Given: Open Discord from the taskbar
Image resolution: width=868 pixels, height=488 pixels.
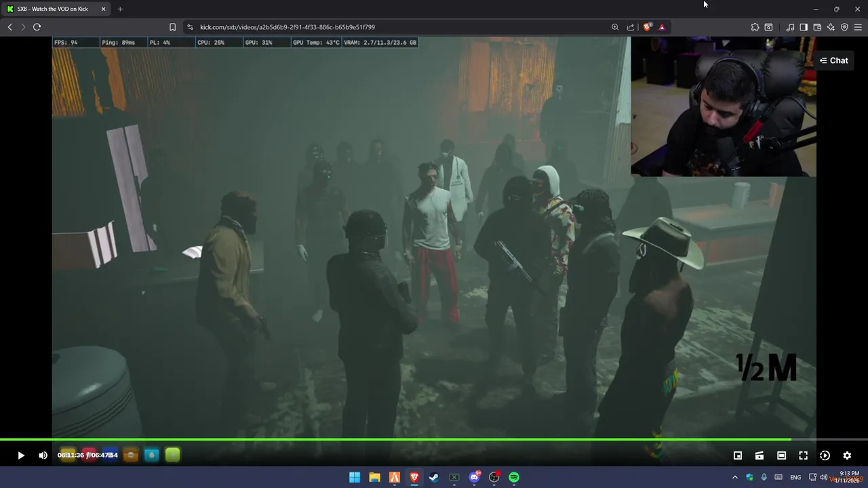Looking at the screenshot, I should pyautogui.click(x=474, y=477).
